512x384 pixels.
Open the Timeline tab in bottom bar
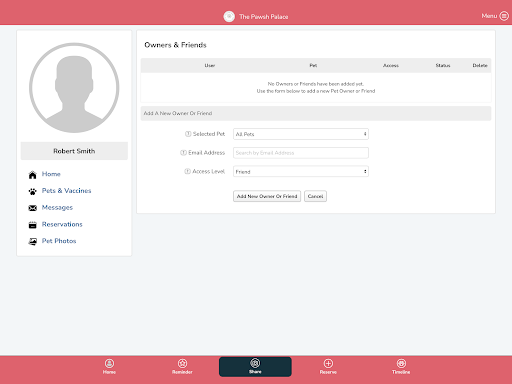[x=401, y=367]
